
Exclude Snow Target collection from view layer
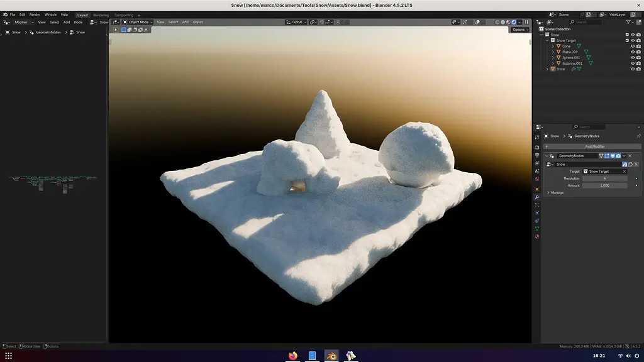(627, 41)
